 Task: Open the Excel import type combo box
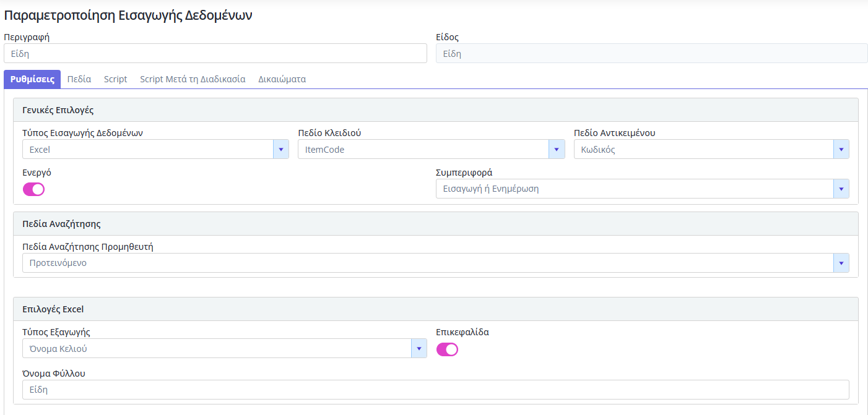pos(147,150)
